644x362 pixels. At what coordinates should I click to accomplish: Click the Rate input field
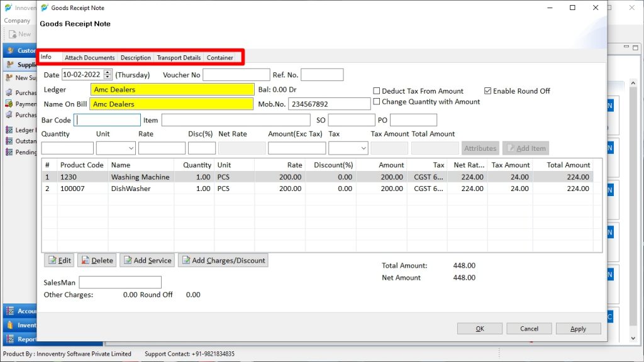point(162,148)
